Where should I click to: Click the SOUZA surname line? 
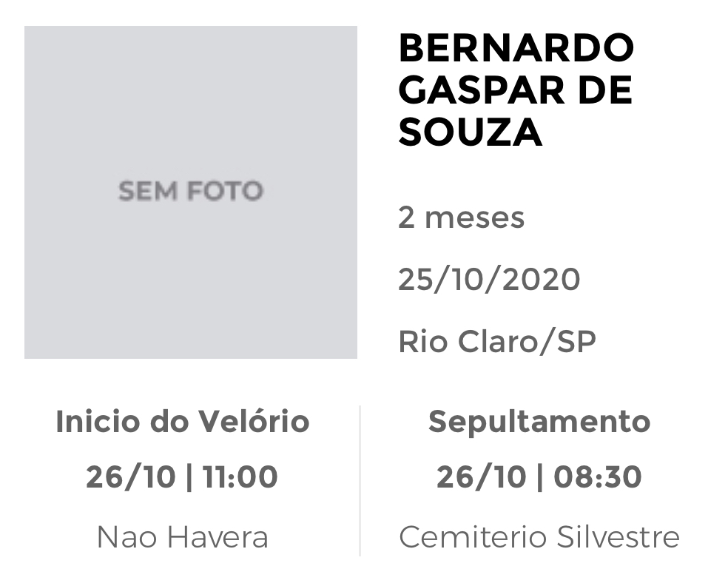[471, 132]
